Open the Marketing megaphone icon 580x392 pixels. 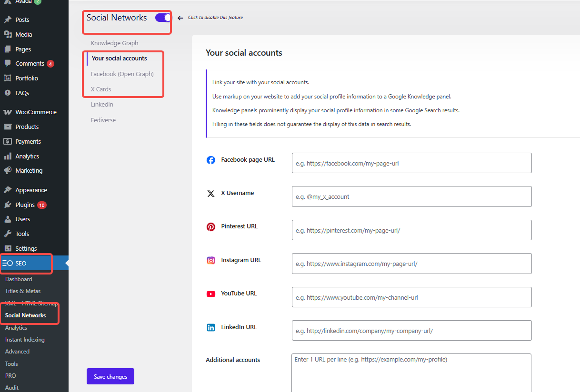click(x=8, y=170)
